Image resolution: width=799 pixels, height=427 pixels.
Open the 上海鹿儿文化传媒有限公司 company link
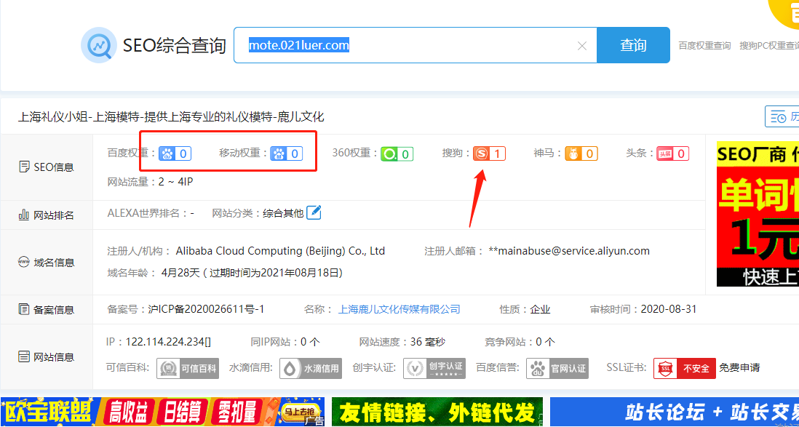(x=399, y=309)
